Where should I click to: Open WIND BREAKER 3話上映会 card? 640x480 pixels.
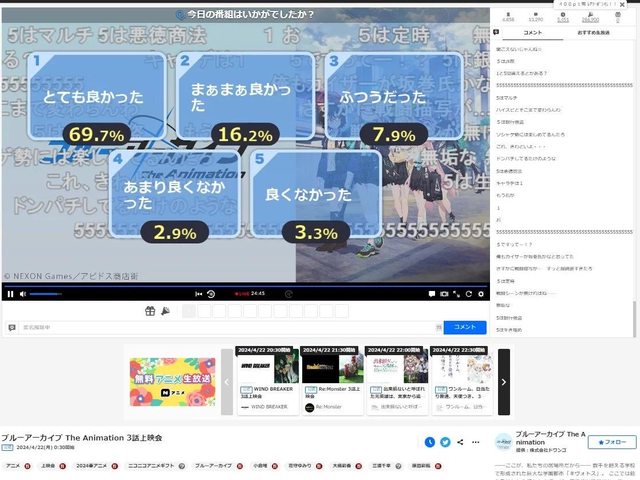(x=268, y=381)
